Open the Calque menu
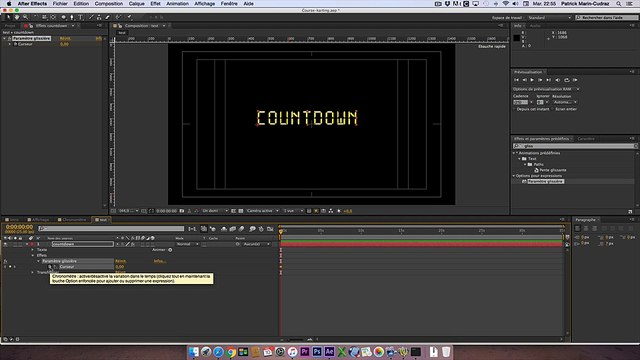 [x=136, y=4]
